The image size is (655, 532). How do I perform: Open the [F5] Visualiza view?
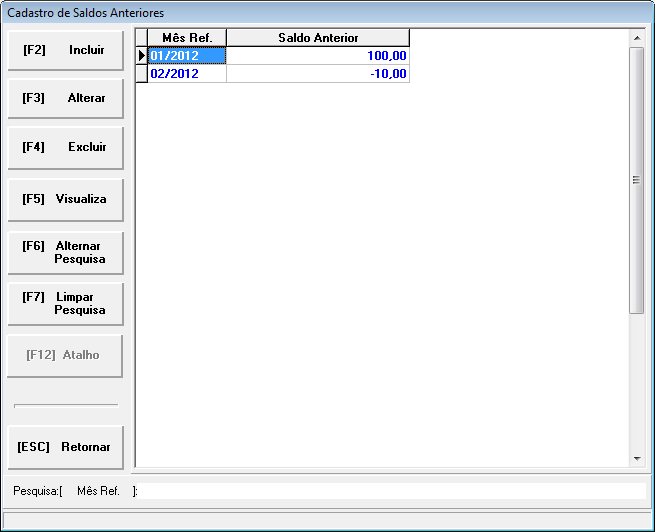[x=65, y=199]
